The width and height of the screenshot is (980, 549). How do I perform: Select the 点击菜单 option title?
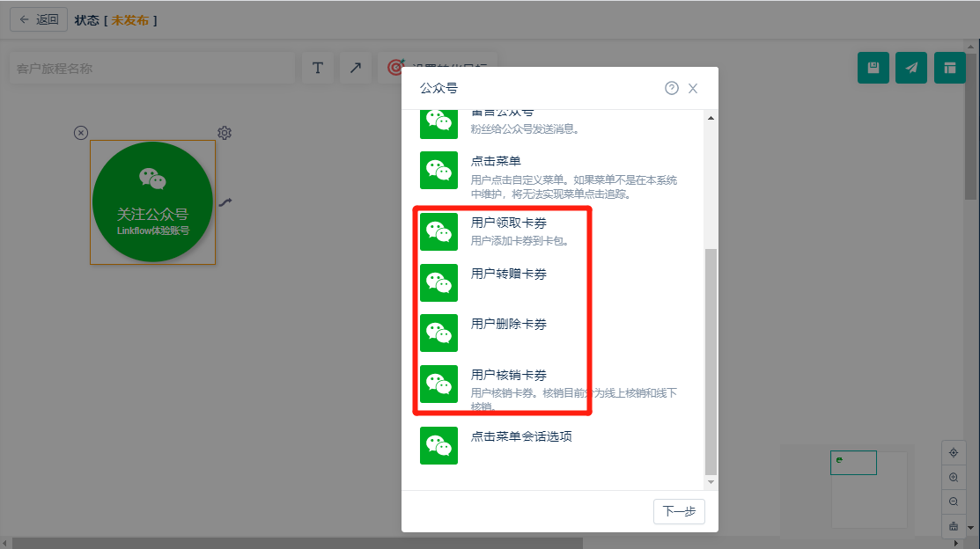[x=496, y=161]
